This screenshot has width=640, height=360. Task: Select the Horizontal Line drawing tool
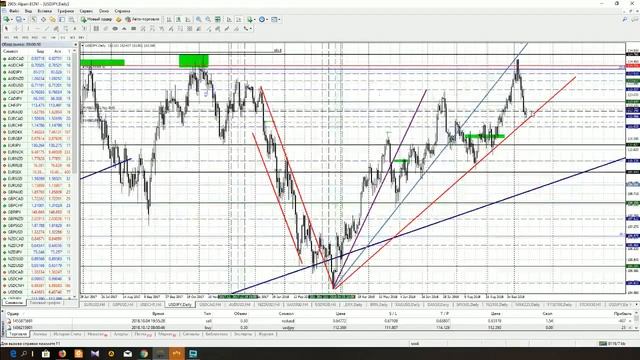point(37,29)
